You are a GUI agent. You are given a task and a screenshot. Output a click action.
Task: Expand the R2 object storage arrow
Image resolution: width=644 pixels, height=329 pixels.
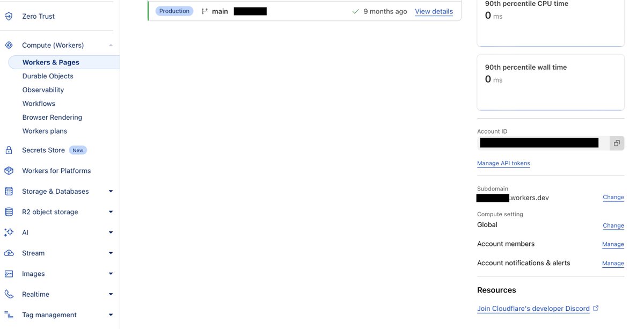[x=111, y=212]
